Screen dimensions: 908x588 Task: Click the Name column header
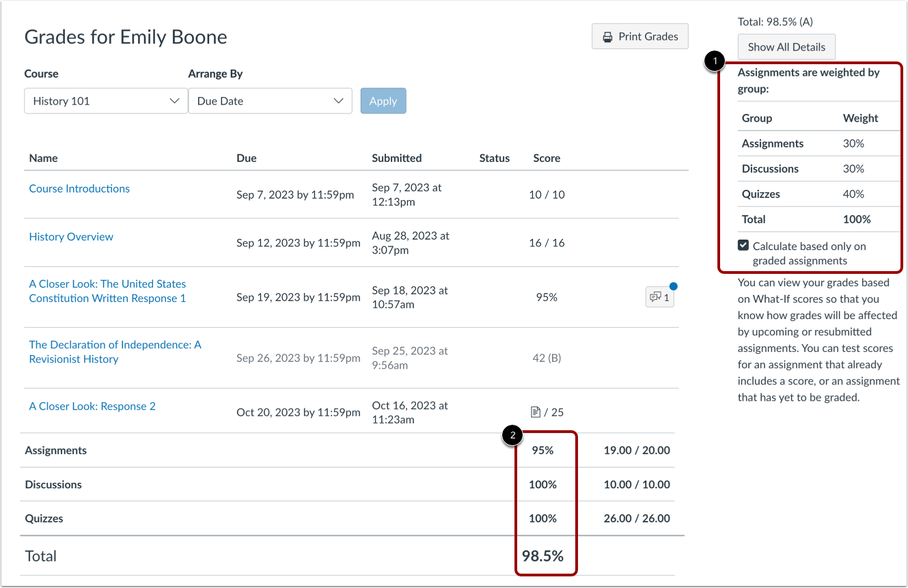43,158
